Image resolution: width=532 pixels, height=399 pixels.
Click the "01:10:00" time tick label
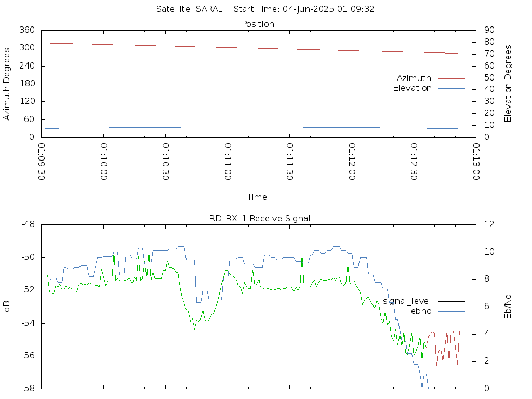(x=103, y=162)
